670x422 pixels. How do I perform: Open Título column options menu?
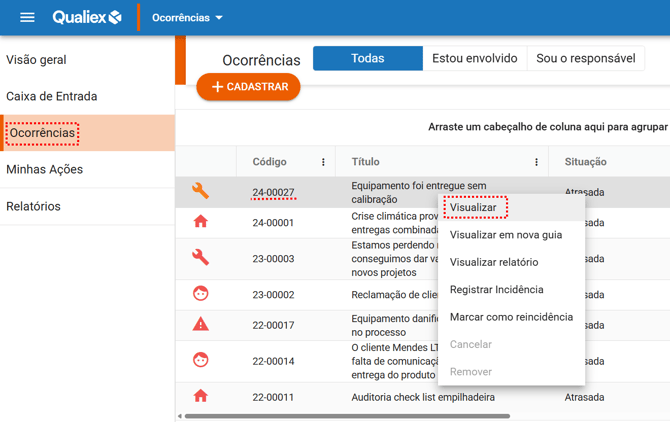pyautogui.click(x=536, y=162)
